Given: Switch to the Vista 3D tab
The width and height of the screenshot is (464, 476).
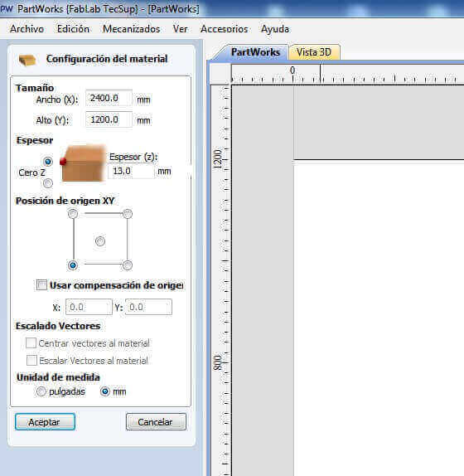Looking at the screenshot, I should [x=314, y=52].
